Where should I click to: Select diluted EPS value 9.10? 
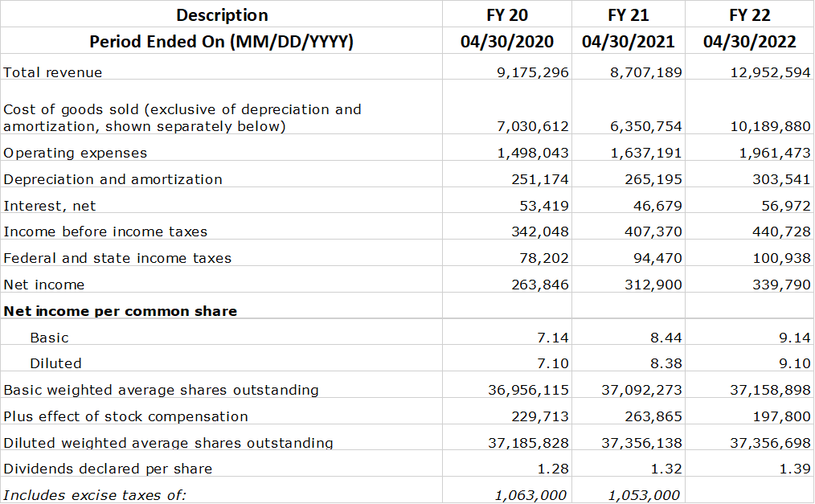click(795, 363)
